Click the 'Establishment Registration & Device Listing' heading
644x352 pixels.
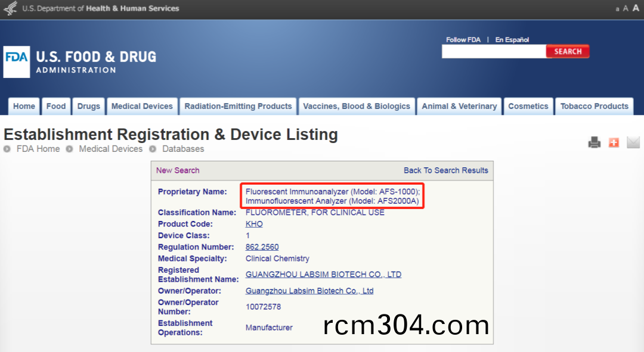[x=171, y=135]
